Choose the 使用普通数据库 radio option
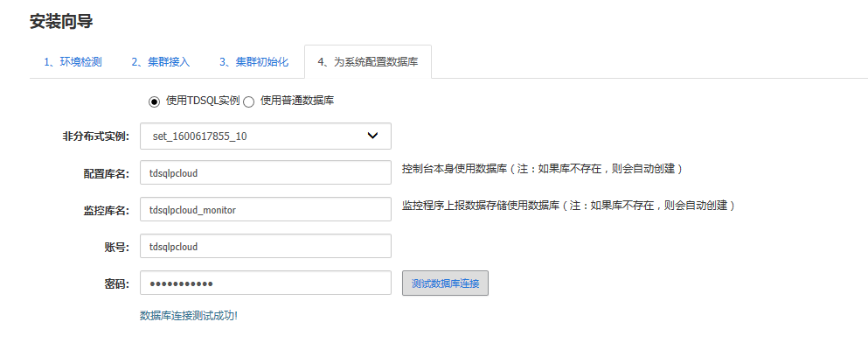This screenshot has width=868, height=364. click(249, 101)
